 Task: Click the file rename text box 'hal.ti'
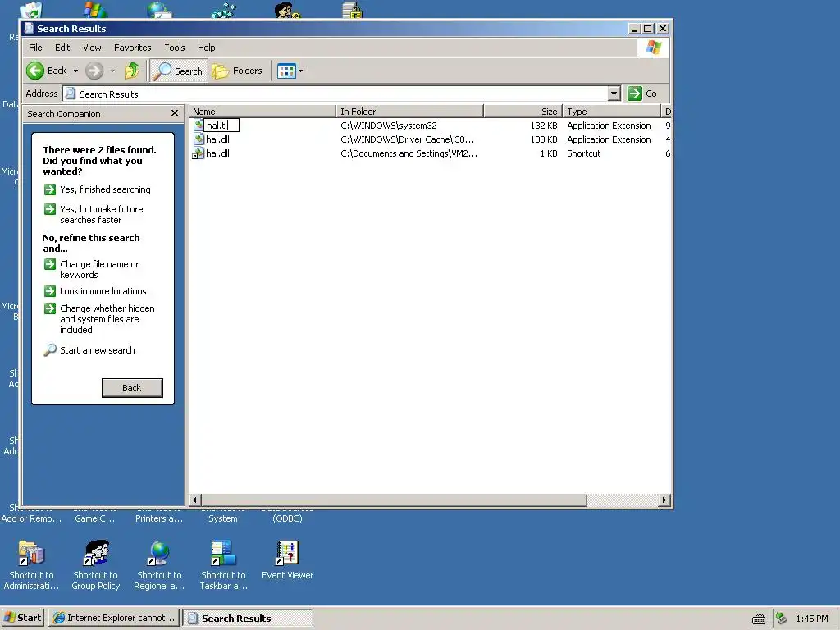coord(221,126)
